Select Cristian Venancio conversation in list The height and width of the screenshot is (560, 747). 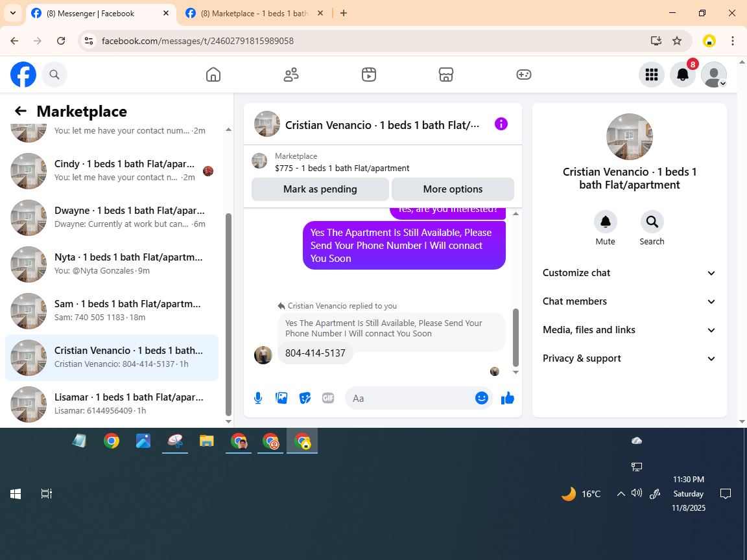112,357
